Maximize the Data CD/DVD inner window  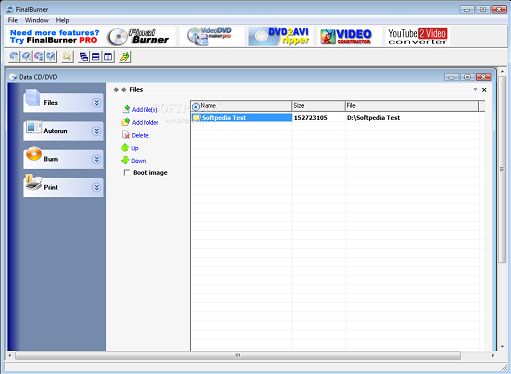pyautogui.click(x=468, y=77)
